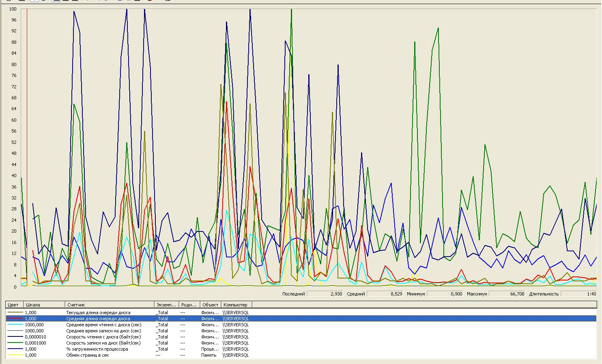Screen dimensions: 602x364
Task: Select the "% загруженности процессора" counter
Action: coord(97,349)
